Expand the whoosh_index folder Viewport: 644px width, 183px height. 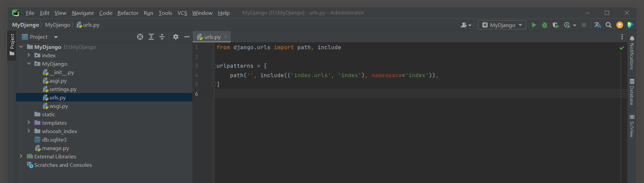(29, 131)
